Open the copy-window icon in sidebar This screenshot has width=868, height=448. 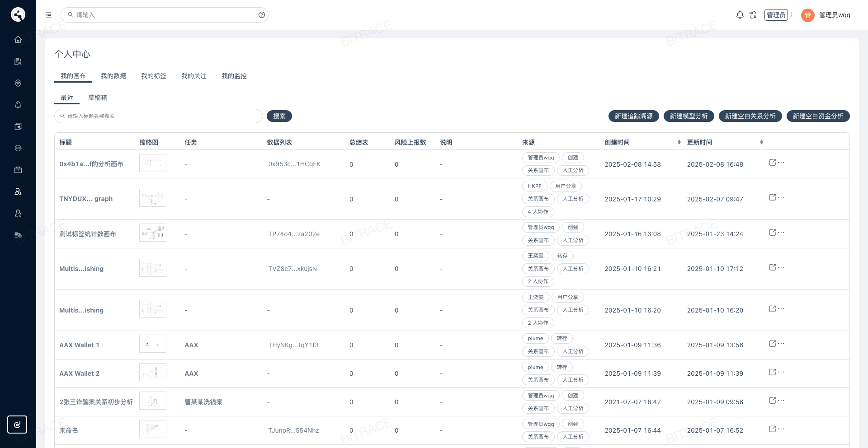18,126
